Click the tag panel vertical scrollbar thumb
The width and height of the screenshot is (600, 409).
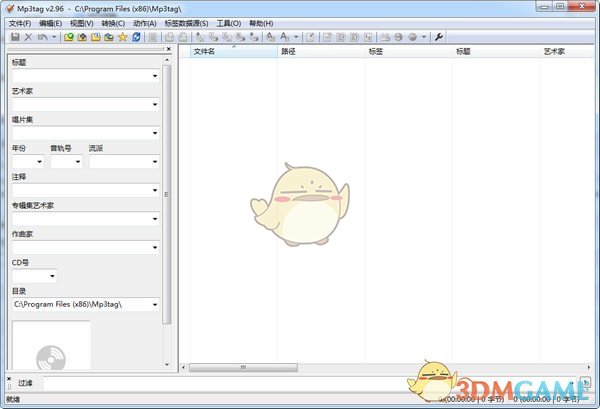tap(167, 194)
